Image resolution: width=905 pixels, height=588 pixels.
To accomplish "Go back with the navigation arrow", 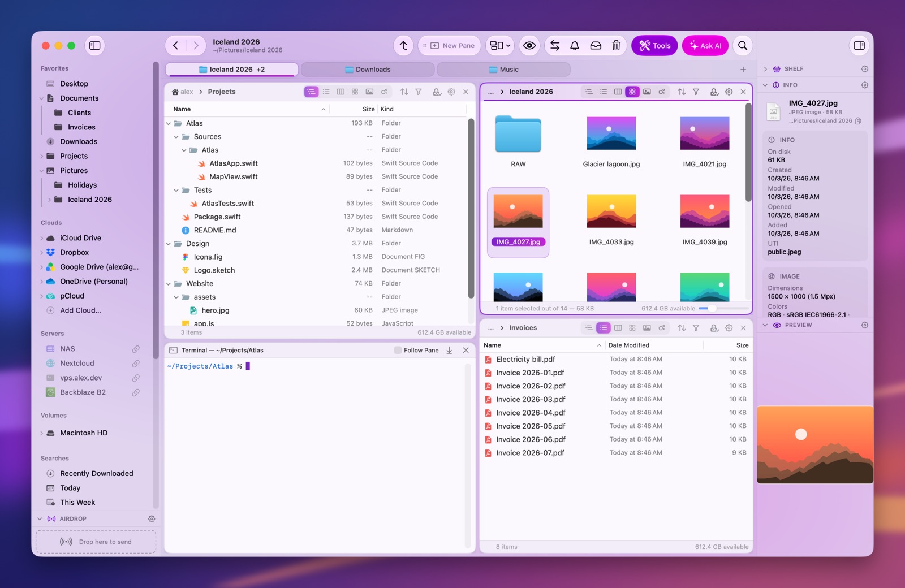I will tap(176, 46).
